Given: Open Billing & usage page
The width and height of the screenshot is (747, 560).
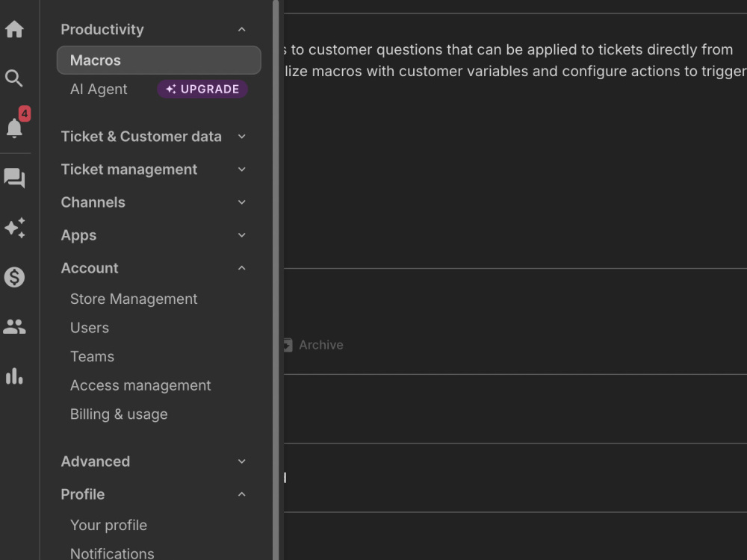Looking at the screenshot, I should [119, 414].
